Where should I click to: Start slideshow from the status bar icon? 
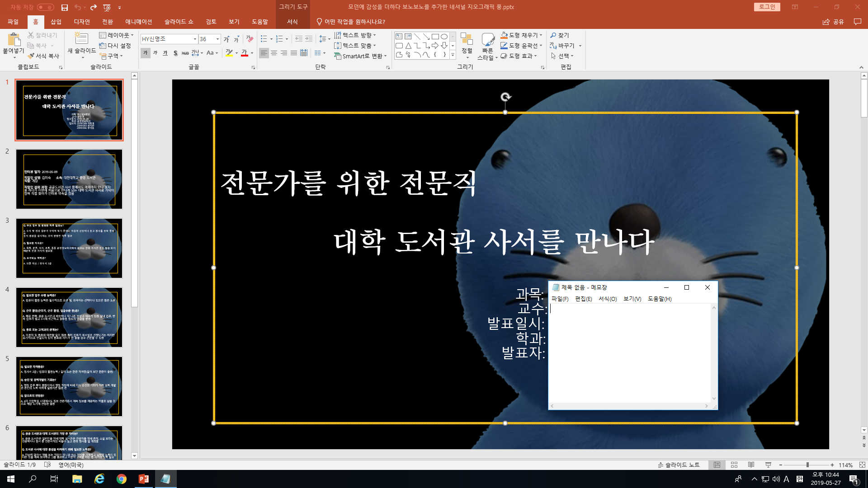coord(768,465)
